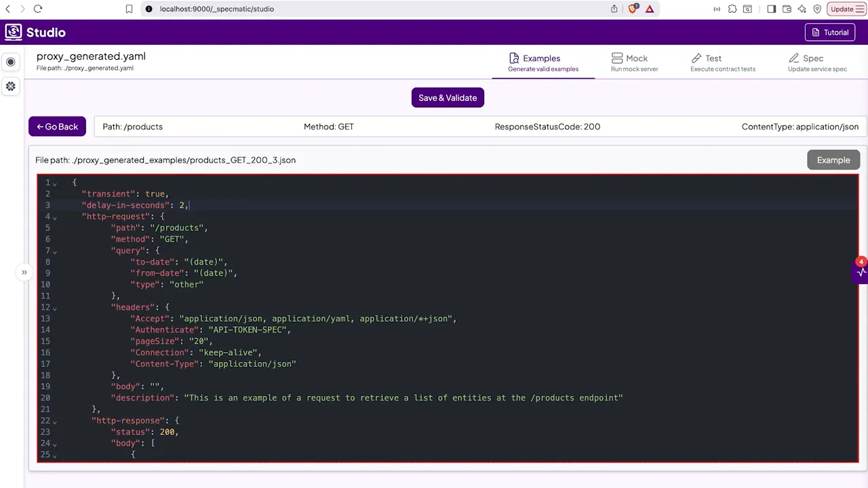The height and width of the screenshot is (488, 868).
Task: Click Go Back above the editor
Action: [x=57, y=127]
